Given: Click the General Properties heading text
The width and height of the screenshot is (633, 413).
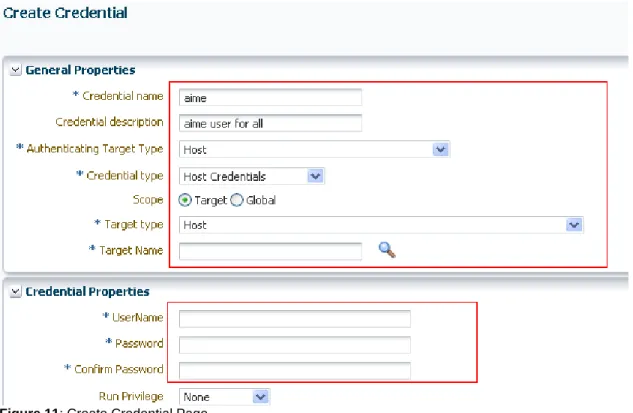Looking at the screenshot, I should (80, 70).
